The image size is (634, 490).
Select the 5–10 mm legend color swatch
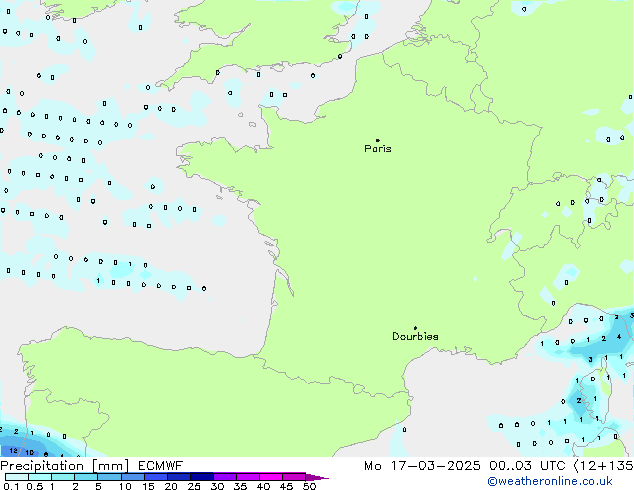pos(109,477)
